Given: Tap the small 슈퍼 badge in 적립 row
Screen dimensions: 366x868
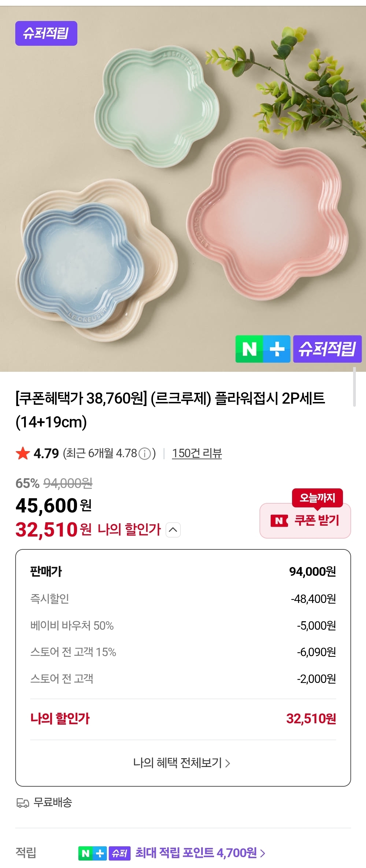Looking at the screenshot, I should [119, 853].
